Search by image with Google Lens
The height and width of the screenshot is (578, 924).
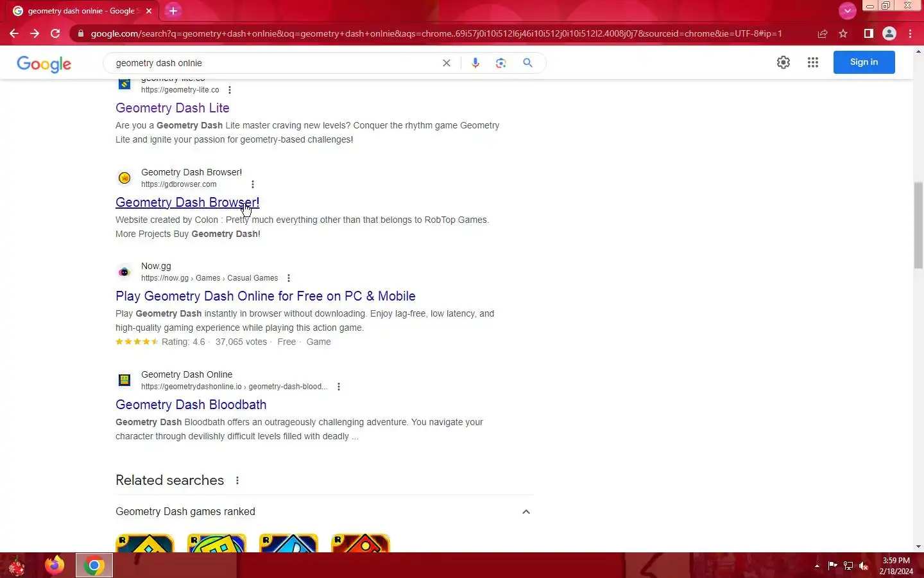pos(501,63)
